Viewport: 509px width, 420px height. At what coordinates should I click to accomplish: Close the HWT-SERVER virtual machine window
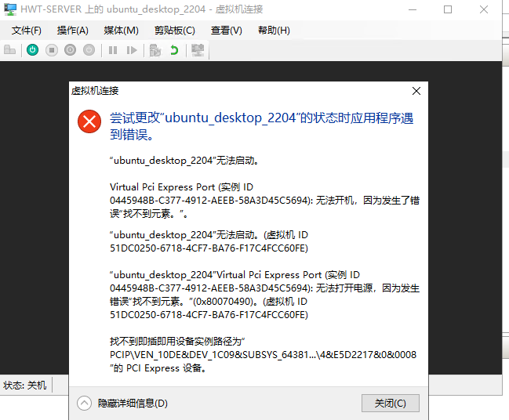point(484,9)
